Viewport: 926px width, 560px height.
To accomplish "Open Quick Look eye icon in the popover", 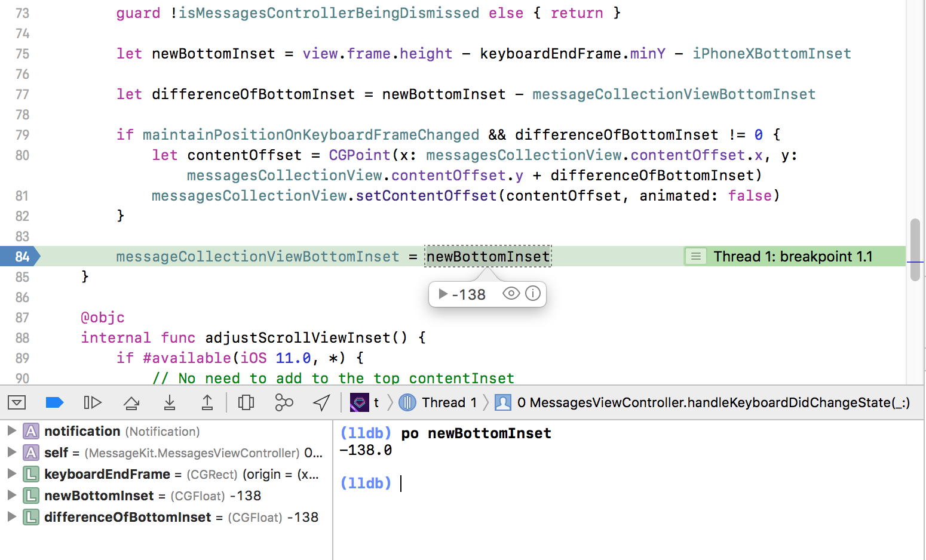I will (x=511, y=293).
